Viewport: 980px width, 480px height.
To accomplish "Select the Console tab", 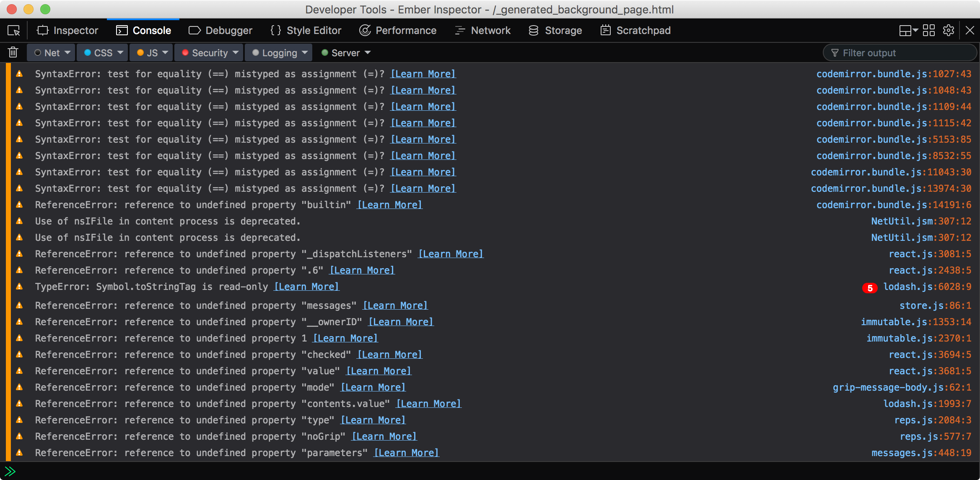I will pyautogui.click(x=143, y=31).
